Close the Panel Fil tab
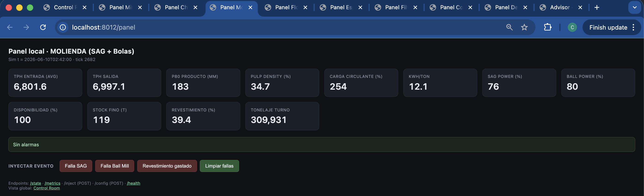 click(x=415, y=7)
